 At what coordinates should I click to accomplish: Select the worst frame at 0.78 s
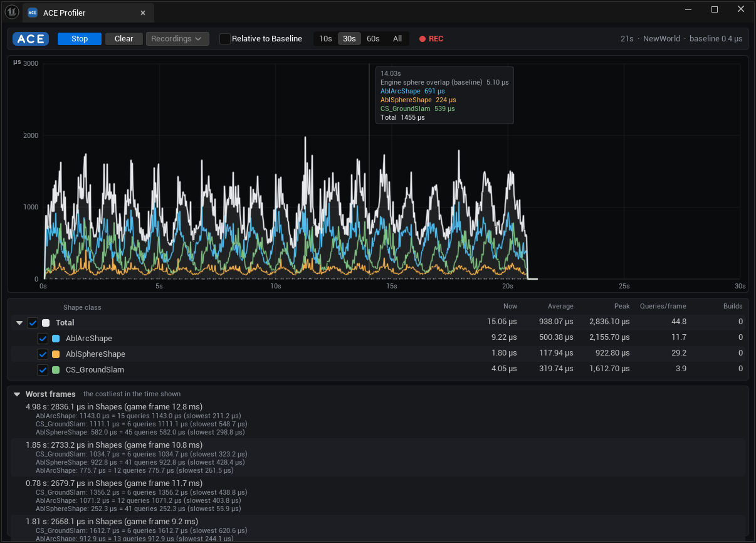(378, 495)
